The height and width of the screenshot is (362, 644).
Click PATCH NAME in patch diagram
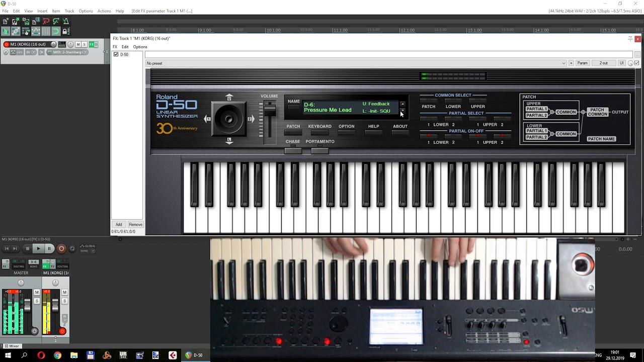601,139
